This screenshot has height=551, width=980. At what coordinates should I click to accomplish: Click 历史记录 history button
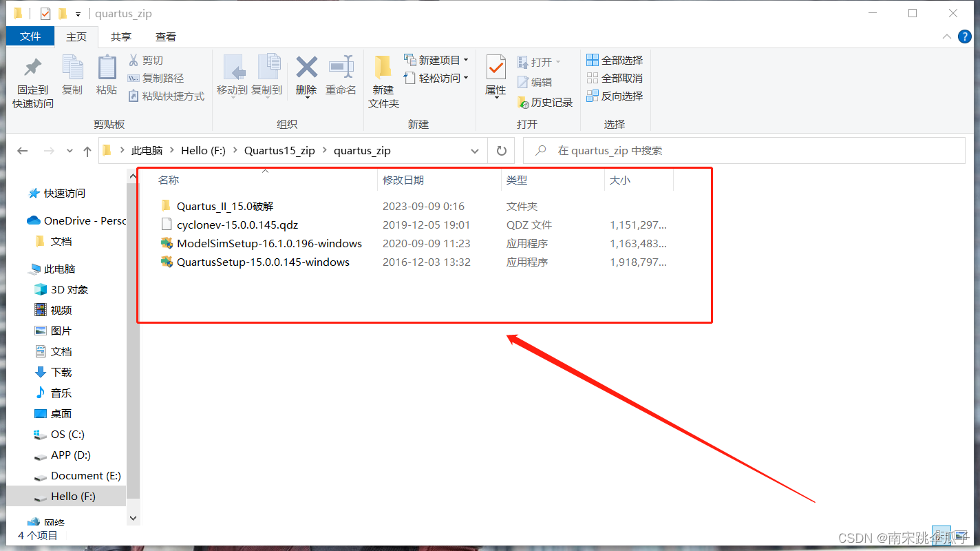coord(545,102)
